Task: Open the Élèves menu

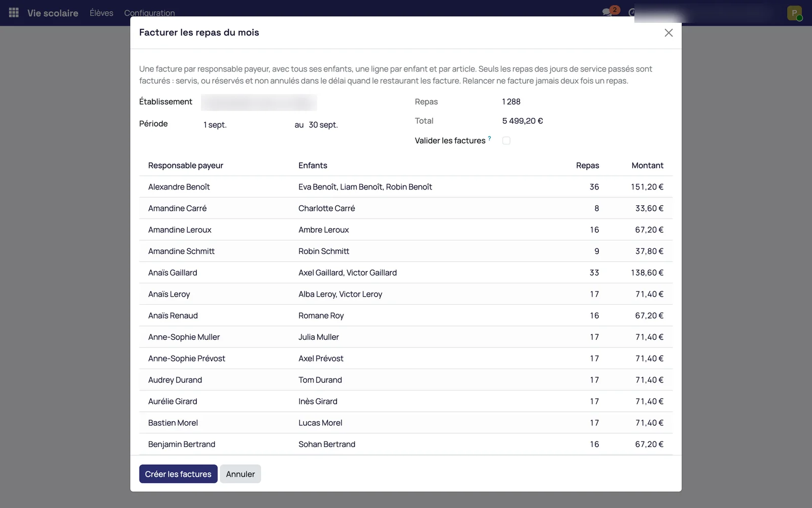Action: 101,13
